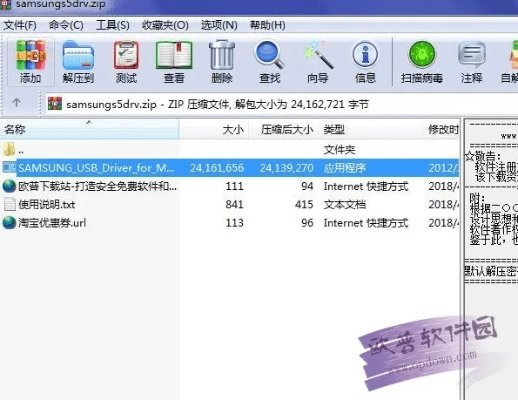Sort by 名称 column header

[89, 129]
